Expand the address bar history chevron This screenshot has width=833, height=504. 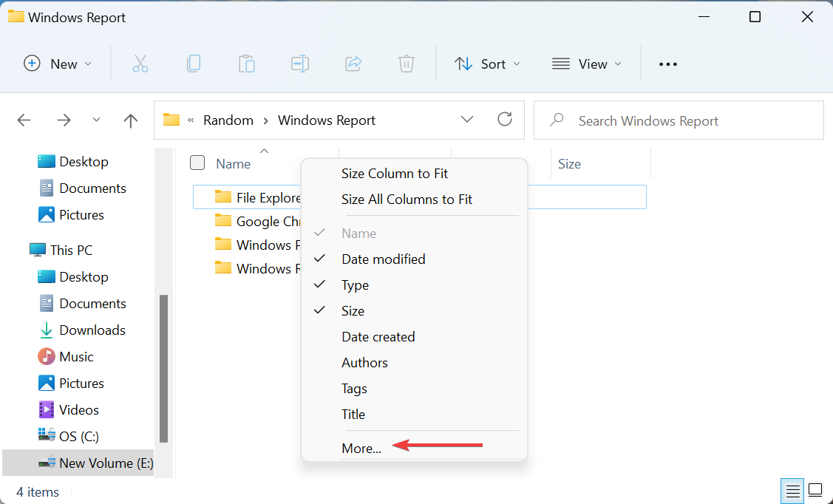click(467, 119)
